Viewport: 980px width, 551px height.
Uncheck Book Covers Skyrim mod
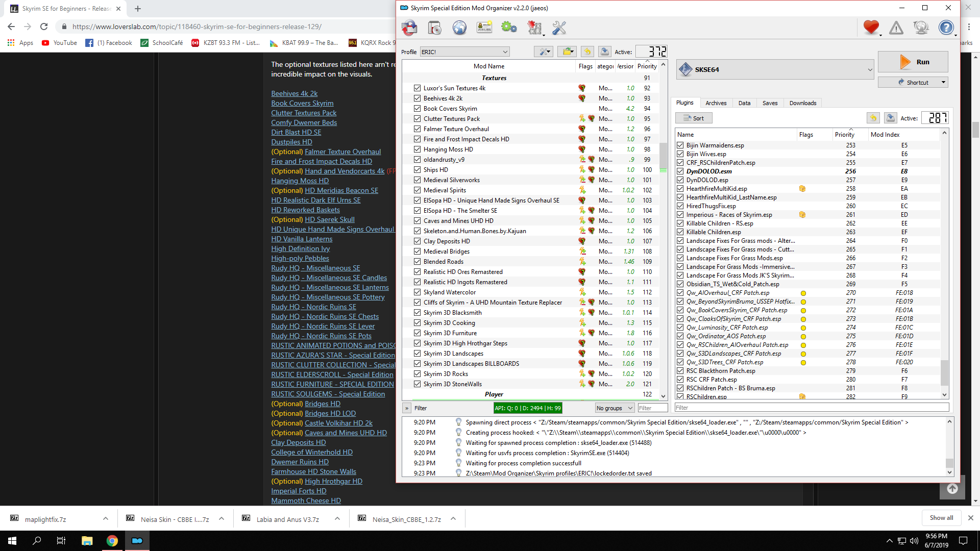pos(418,109)
